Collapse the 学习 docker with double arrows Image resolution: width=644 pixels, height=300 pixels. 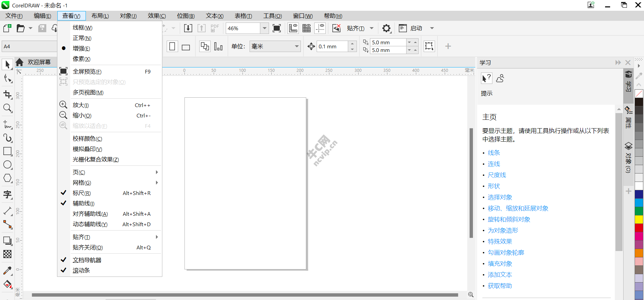(x=618, y=62)
